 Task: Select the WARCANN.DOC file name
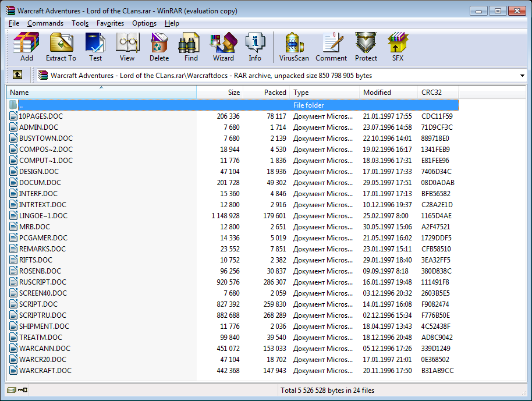(44, 349)
